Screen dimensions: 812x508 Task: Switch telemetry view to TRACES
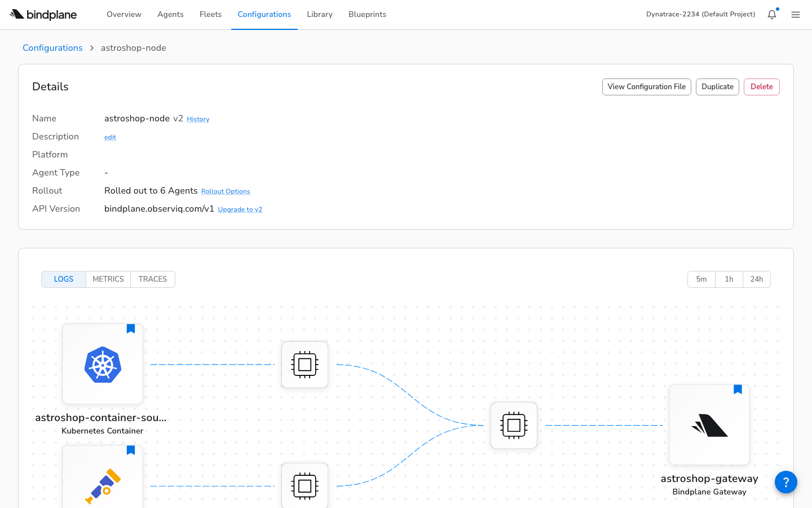click(153, 279)
